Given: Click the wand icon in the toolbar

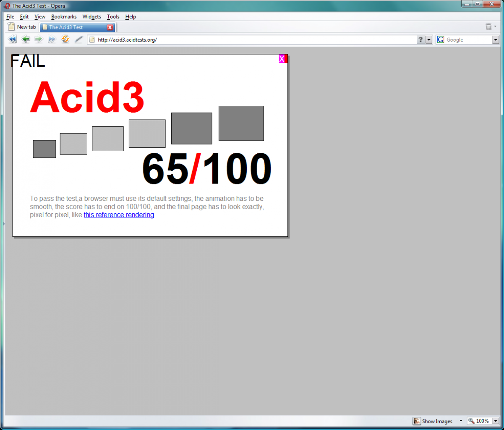Looking at the screenshot, I should tap(78, 39).
